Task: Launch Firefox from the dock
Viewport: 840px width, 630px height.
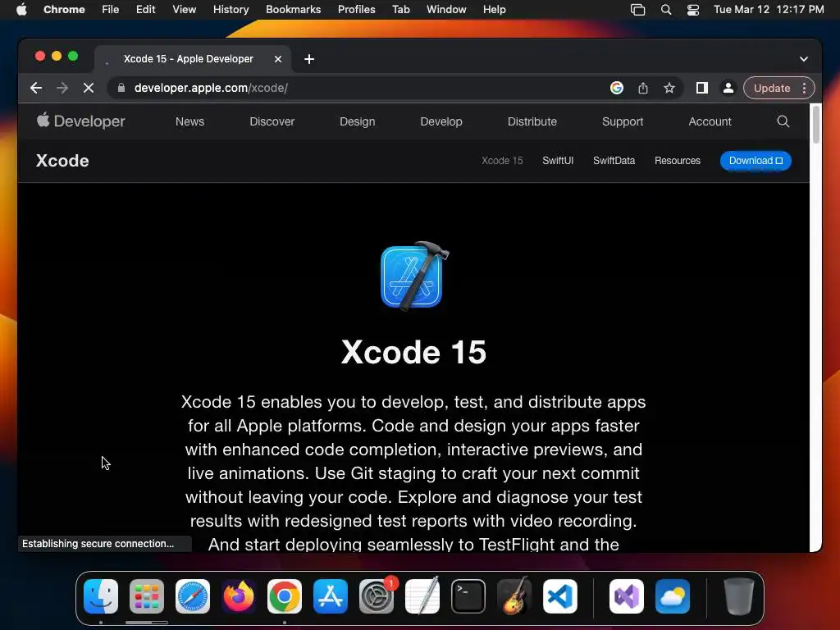Action: tap(239, 596)
